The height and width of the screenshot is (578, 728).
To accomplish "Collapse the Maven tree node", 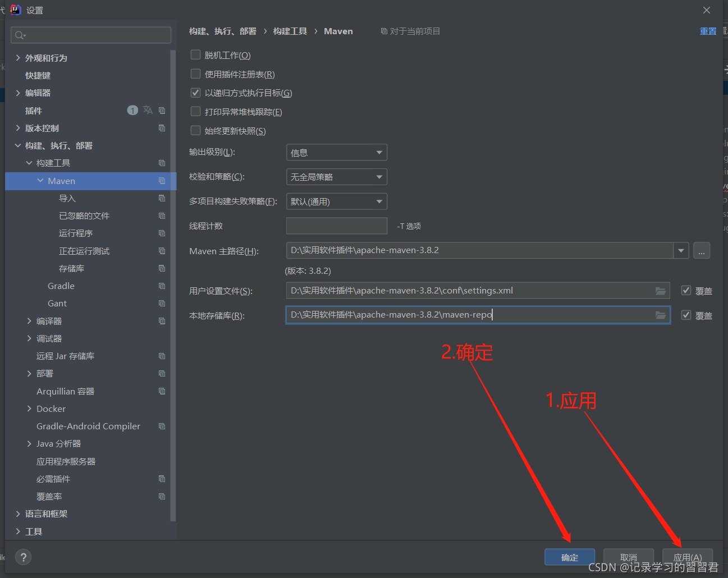I will tap(40, 181).
